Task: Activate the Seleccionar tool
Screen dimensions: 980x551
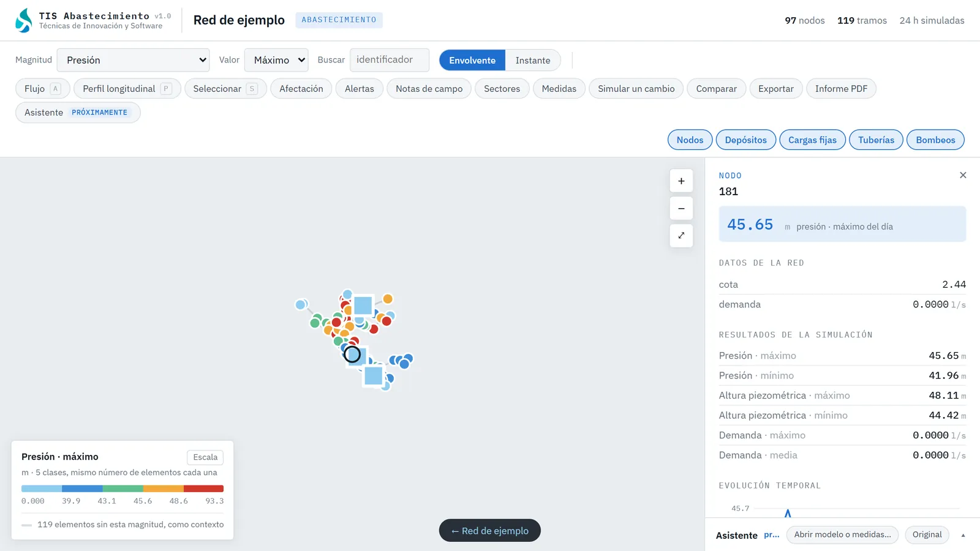Action: 225,89
